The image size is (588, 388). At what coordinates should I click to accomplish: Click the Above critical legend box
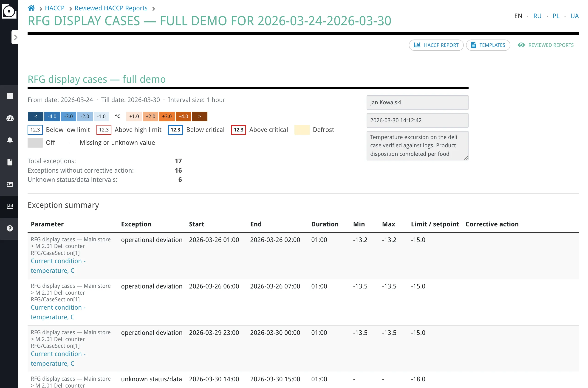238,130
